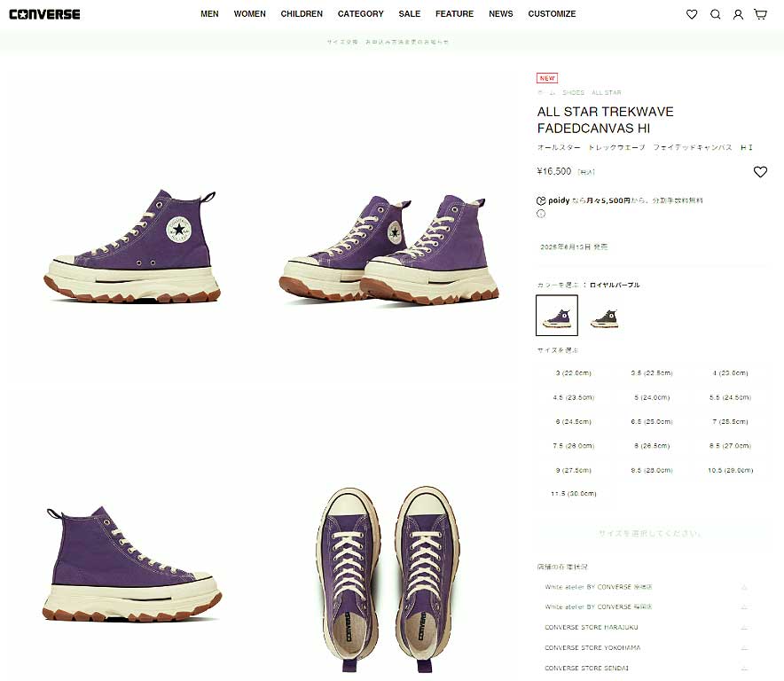Choose the black color variant swatch
The image size is (784, 681).
click(x=604, y=317)
